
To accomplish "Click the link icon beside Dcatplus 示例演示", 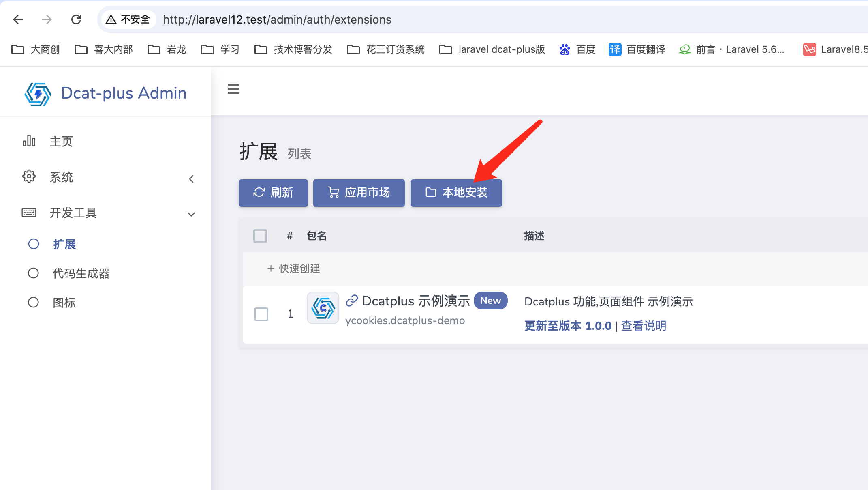I will pos(351,301).
